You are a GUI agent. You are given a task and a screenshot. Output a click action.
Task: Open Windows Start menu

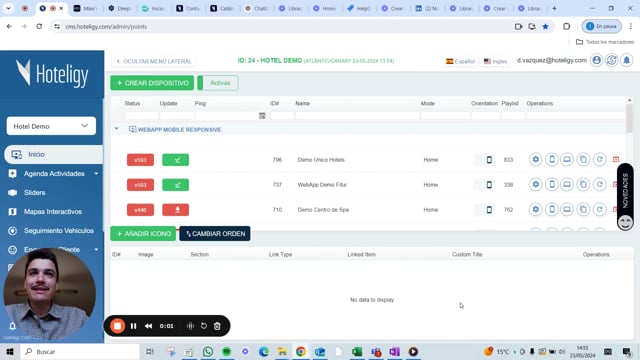click(x=10, y=351)
